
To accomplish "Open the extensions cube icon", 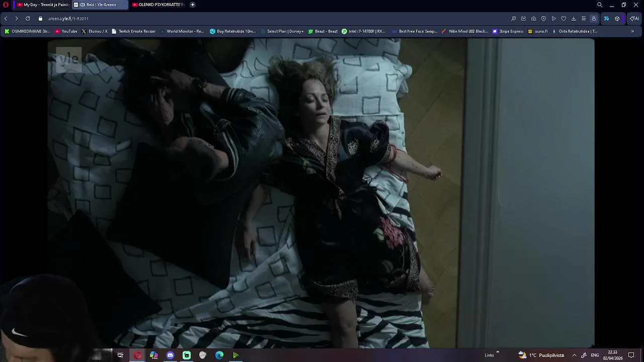I will (x=617, y=19).
